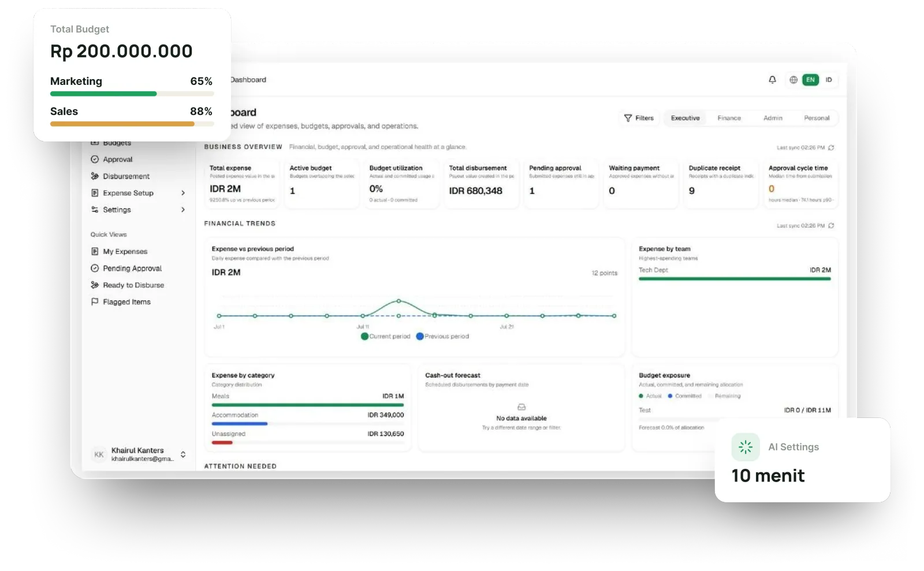The height and width of the screenshot is (571, 924).
Task: Click the KK user avatar
Action: click(99, 454)
